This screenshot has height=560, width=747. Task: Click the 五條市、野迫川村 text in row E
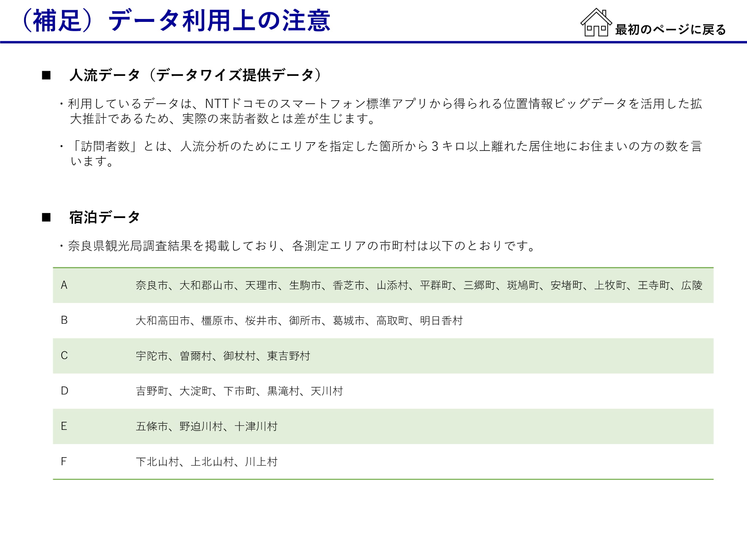(x=207, y=427)
